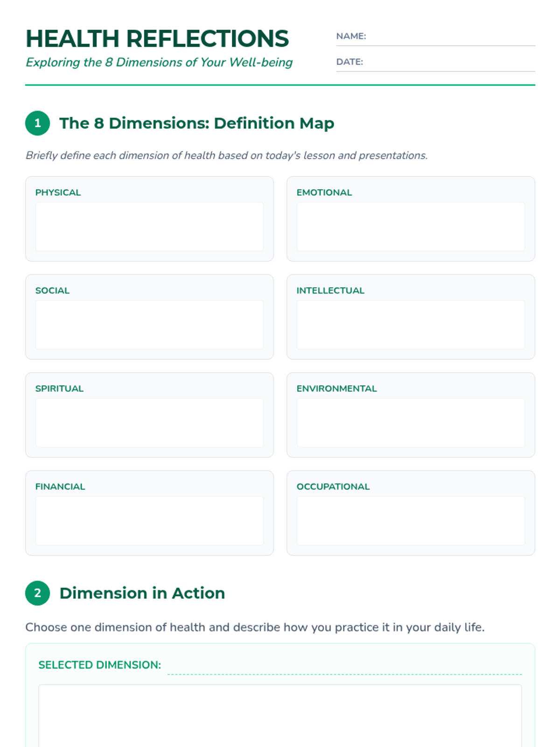
Task: Activate the Occupational definition text box
Action: [411, 521]
